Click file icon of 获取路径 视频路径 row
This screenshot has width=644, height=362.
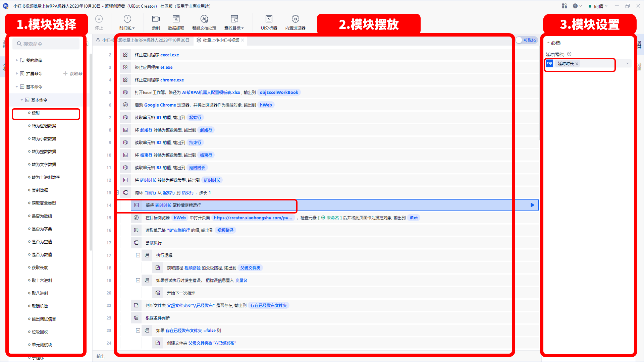(158, 268)
